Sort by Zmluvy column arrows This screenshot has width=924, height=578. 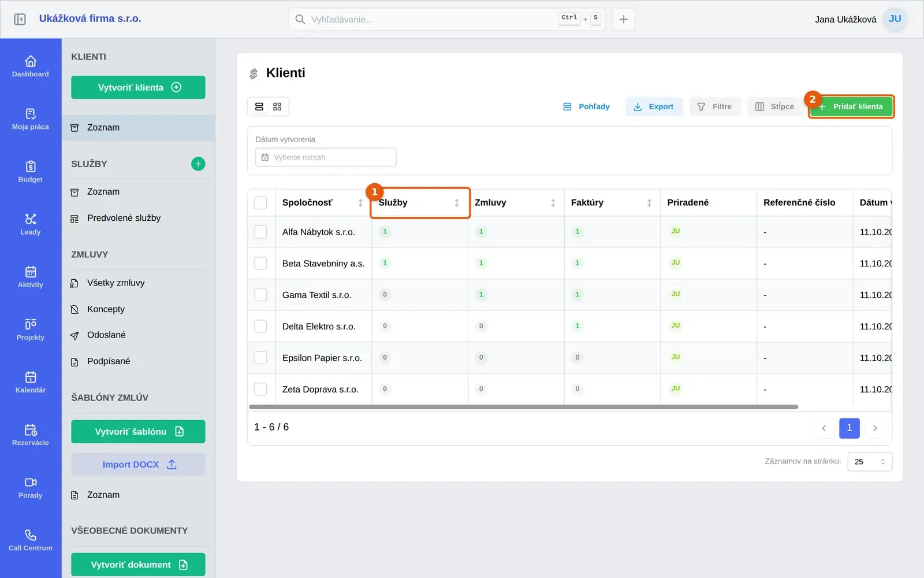click(553, 203)
